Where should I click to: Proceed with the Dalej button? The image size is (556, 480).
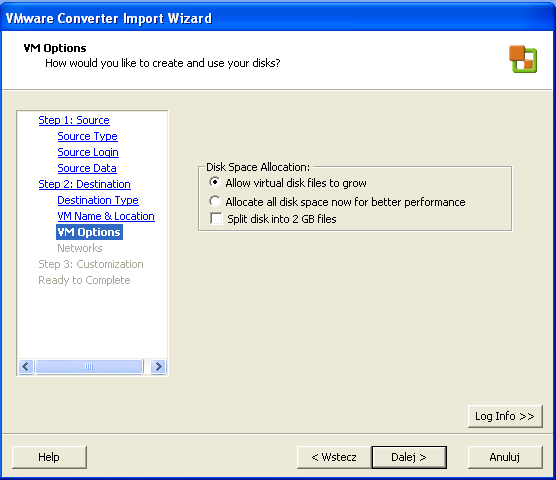[409, 457]
